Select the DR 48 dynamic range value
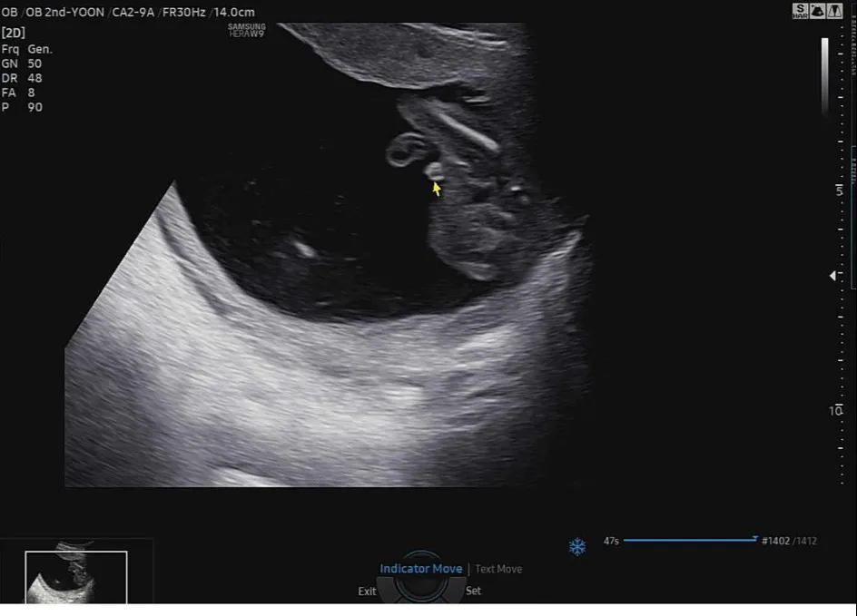The height and width of the screenshot is (616, 857). 21,78
